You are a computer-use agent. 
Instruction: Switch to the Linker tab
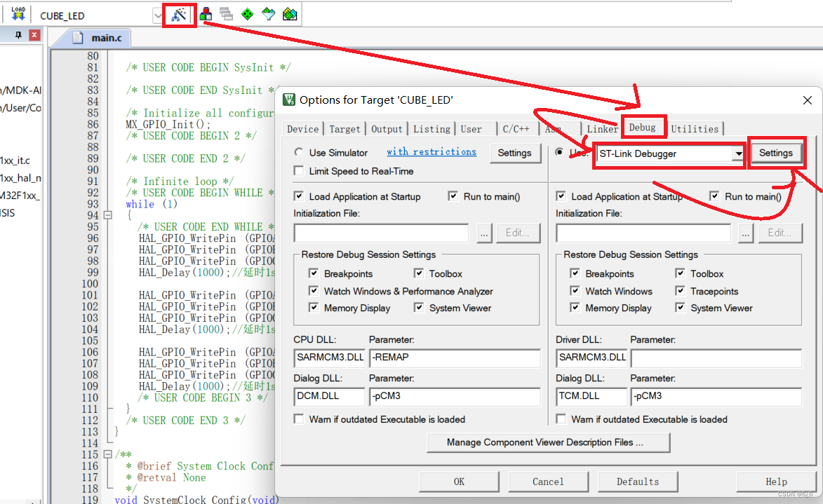click(x=602, y=129)
